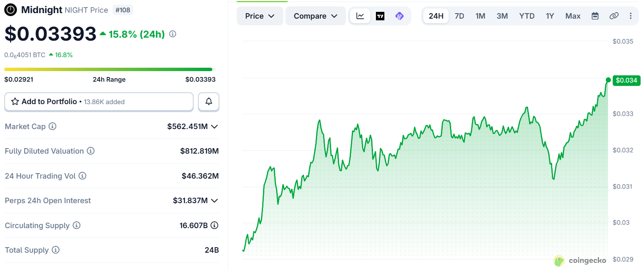Viewport: 644px width, 270px height.
Task: Select the 1Y time range
Action: [550, 16]
